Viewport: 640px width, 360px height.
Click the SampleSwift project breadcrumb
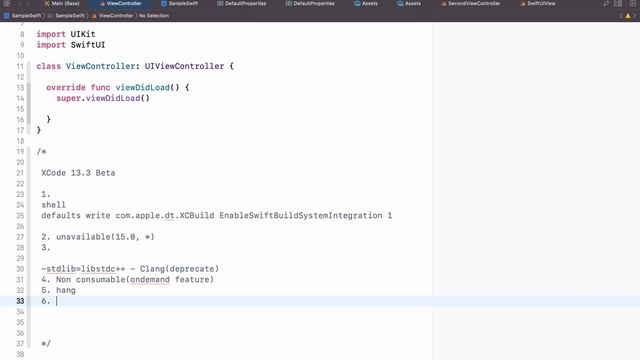(x=22, y=16)
